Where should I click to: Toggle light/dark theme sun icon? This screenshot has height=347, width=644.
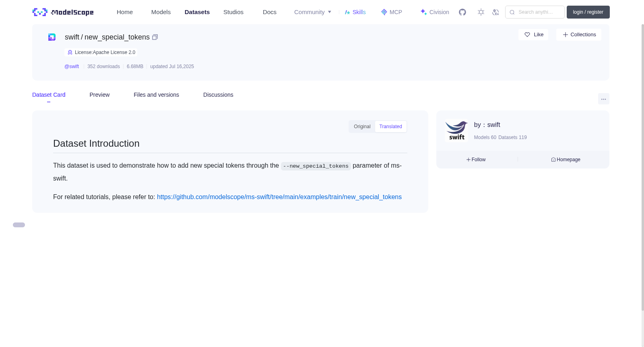coord(481,12)
